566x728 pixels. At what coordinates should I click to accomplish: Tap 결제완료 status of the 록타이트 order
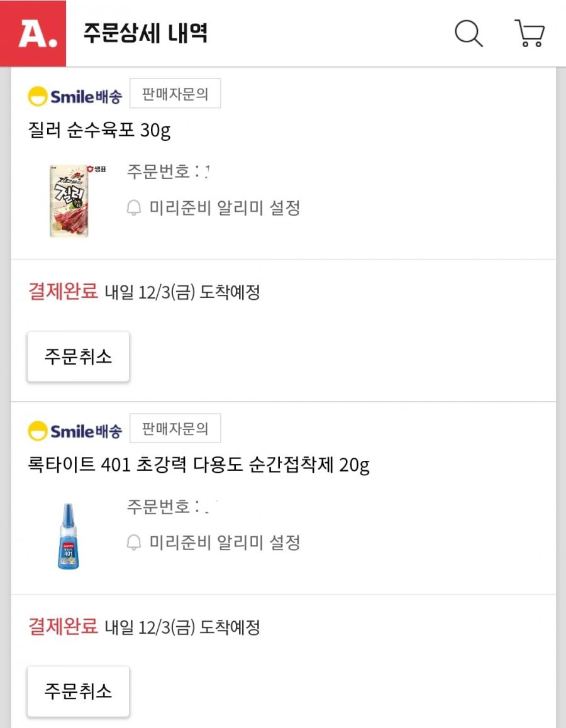click(63, 626)
